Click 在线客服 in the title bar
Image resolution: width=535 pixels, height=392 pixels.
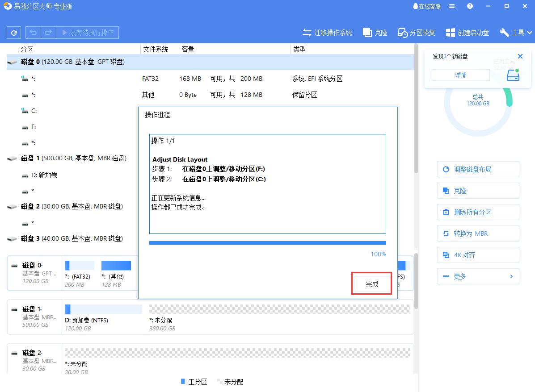[425, 6]
